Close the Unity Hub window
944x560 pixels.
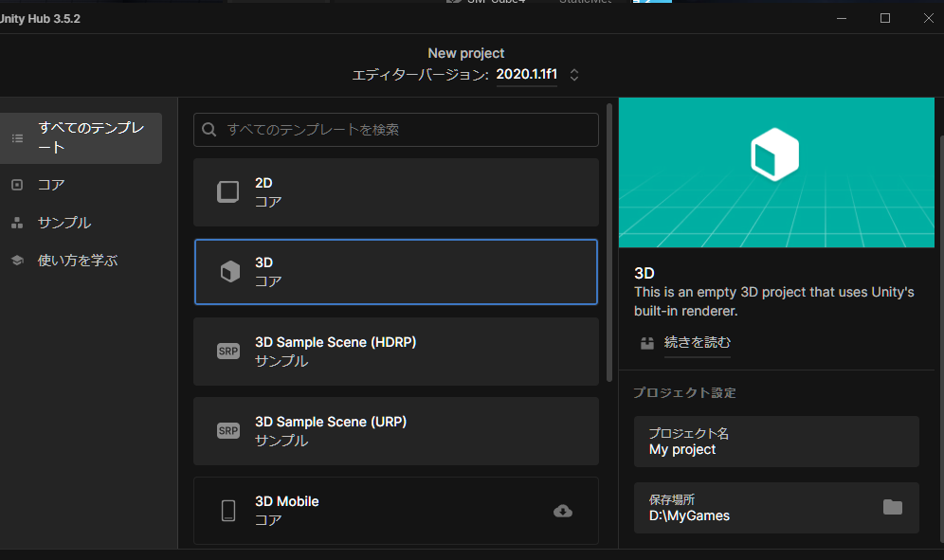(x=928, y=19)
